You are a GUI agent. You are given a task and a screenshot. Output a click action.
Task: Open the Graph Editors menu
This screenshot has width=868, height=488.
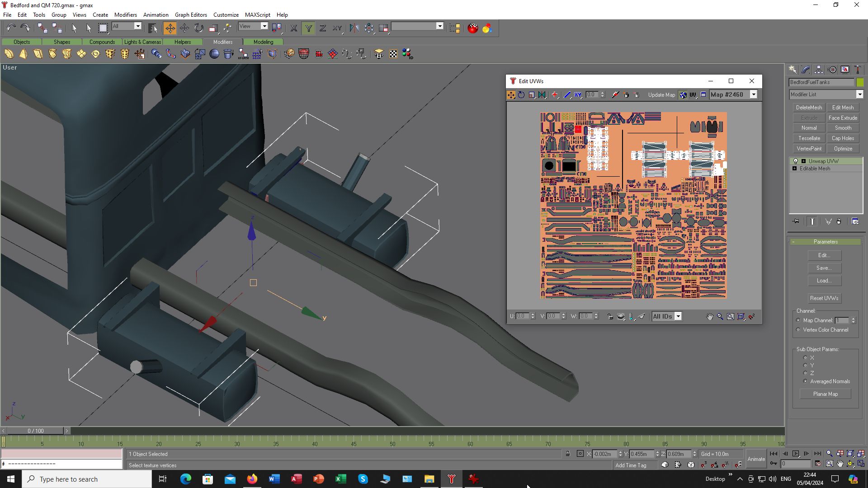(191, 15)
